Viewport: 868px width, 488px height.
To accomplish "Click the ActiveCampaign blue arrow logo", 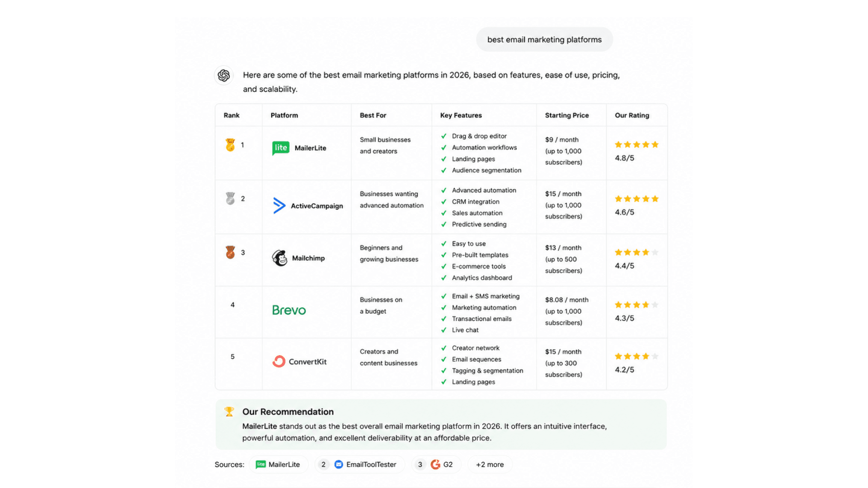I will [x=279, y=206].
